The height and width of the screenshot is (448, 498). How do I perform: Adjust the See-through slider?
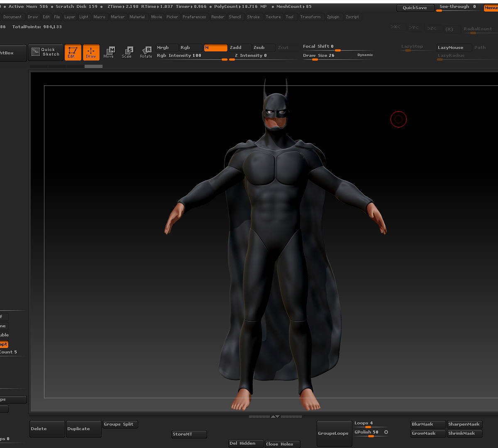(459, 8)
